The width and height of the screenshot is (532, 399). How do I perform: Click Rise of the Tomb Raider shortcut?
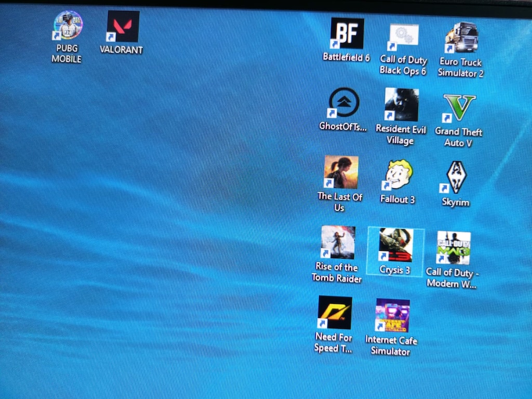[338, 242]
